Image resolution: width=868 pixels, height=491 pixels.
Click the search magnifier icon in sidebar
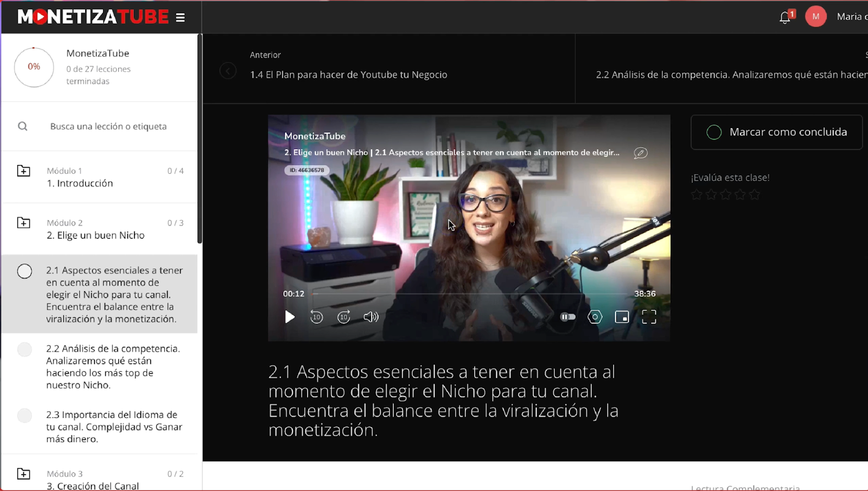tap(23, 126)
